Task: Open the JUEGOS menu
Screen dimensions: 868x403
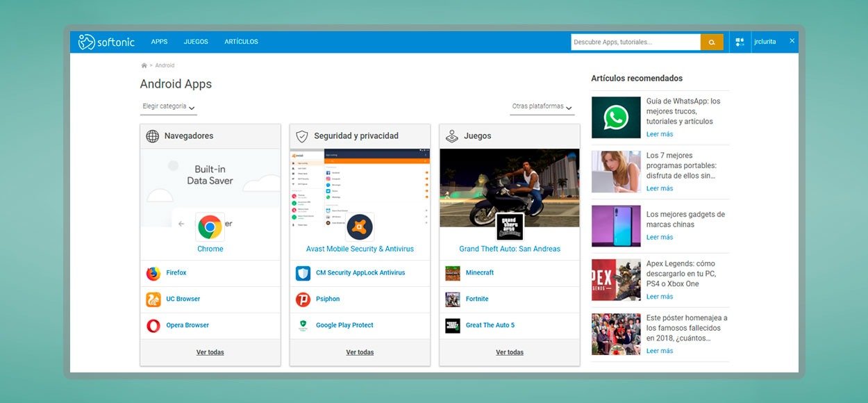Action: pyautogui.click(x=196, y=42)
